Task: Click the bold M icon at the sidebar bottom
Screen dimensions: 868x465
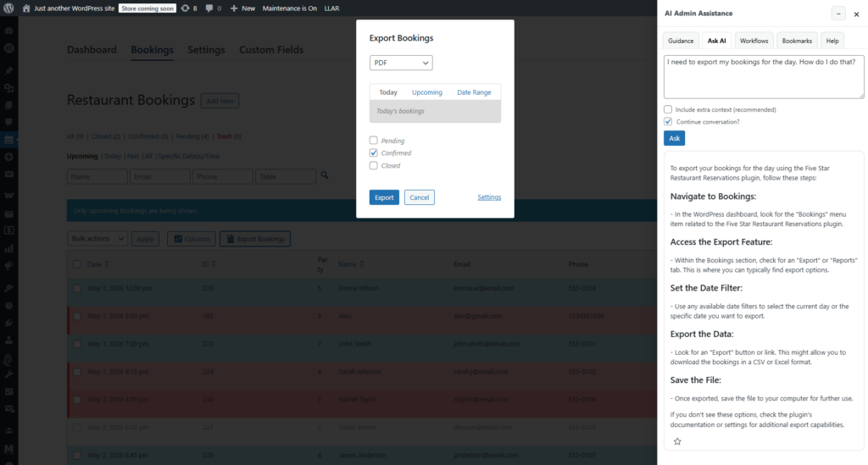Action: point(8,449)
